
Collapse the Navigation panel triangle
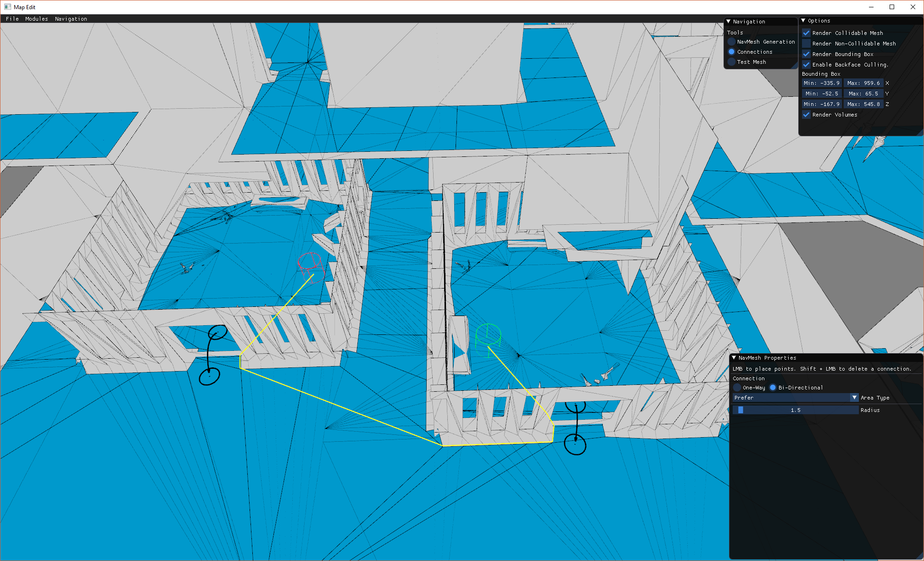pos(728,22)
